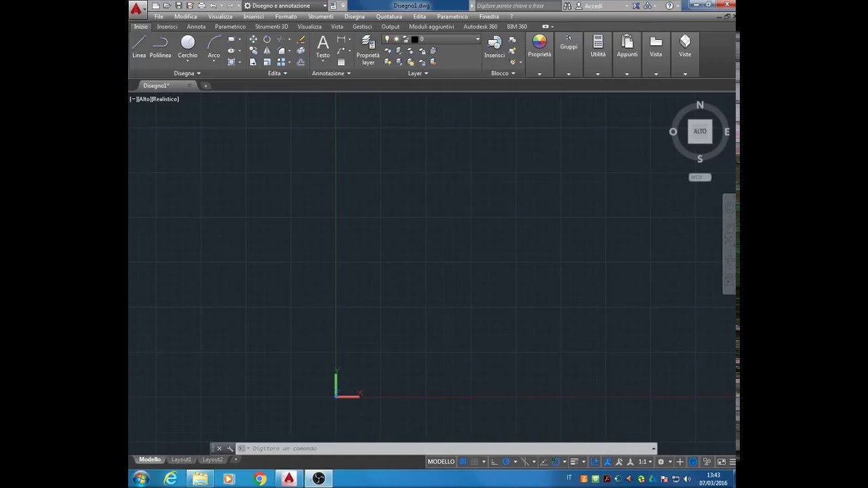Click the Inserisci block icon

coord(494,46)
